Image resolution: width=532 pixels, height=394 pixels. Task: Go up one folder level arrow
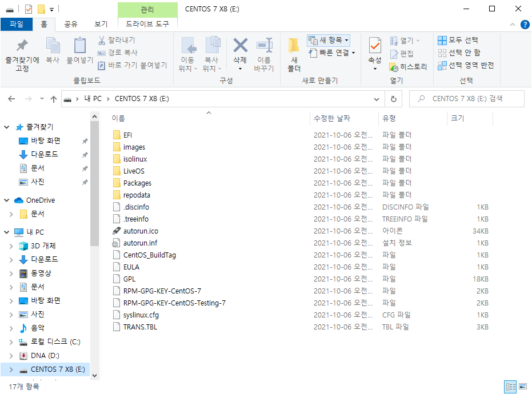tap(54, 99)
